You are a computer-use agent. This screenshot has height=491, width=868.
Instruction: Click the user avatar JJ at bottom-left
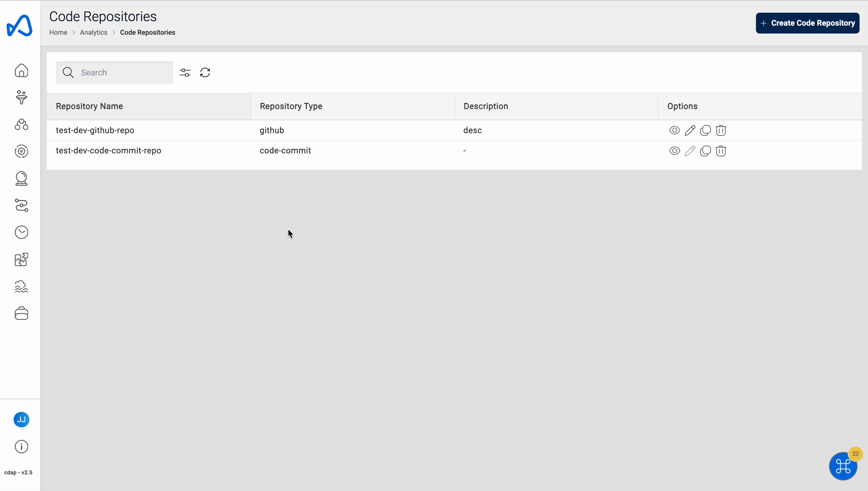21,419
